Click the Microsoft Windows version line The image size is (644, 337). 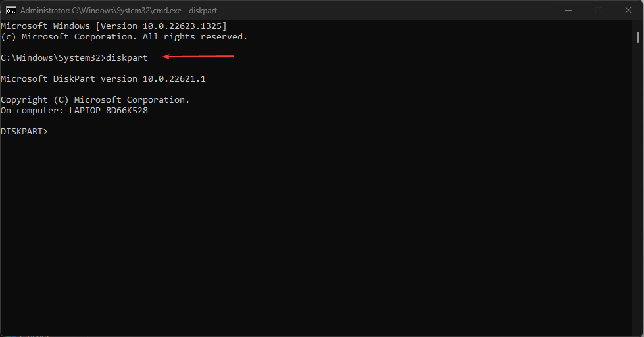[113, 26]
